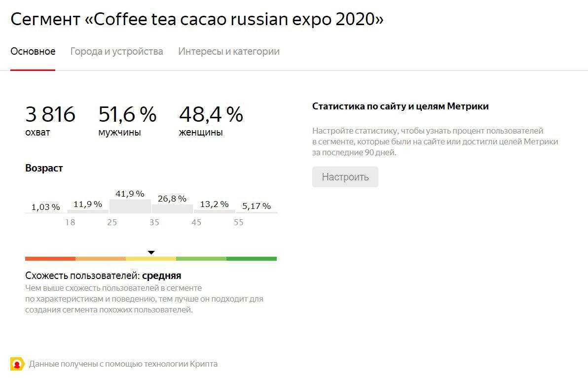Select the 26,8 % age bar
The width and height of the screenshot is (588, 378).
[x=172, y=208]
